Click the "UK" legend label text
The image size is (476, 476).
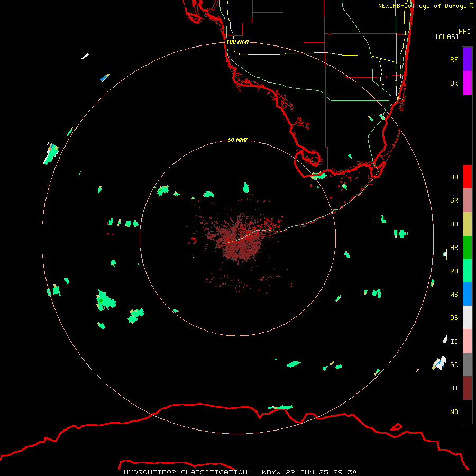pos(454,84)
